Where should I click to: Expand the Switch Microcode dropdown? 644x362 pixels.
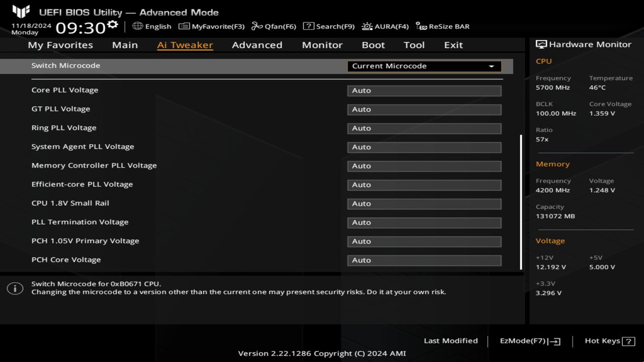[424, 66]
